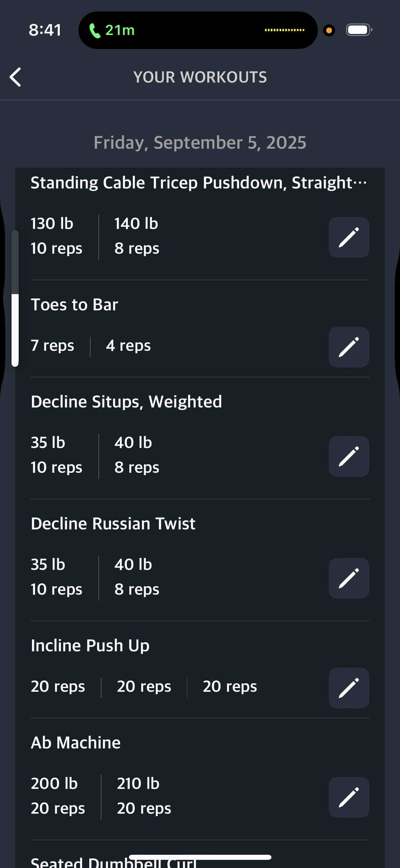The width and height of the screenshot is (400, 868).
Task: Tap the pencil icon for Decline Russian Twist
Action: [349, 578]
